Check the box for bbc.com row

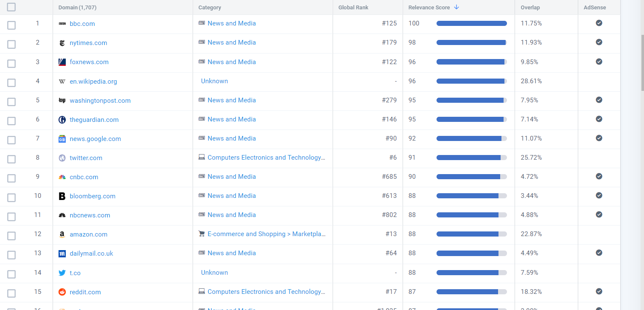click(x=11, y=25)
